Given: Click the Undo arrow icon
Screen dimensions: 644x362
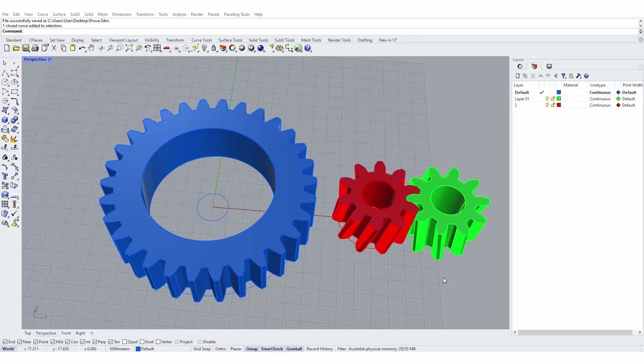Looking at the screenshot, I should coord(82,48).
